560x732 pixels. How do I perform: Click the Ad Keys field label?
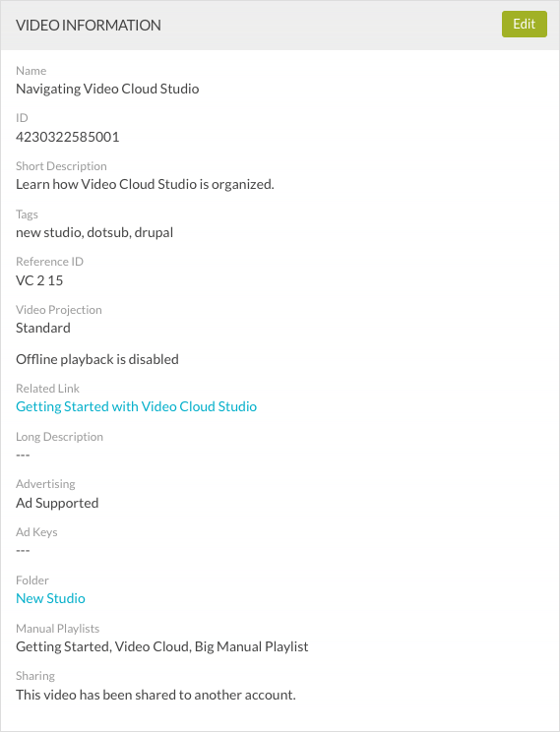pos(36,532)
